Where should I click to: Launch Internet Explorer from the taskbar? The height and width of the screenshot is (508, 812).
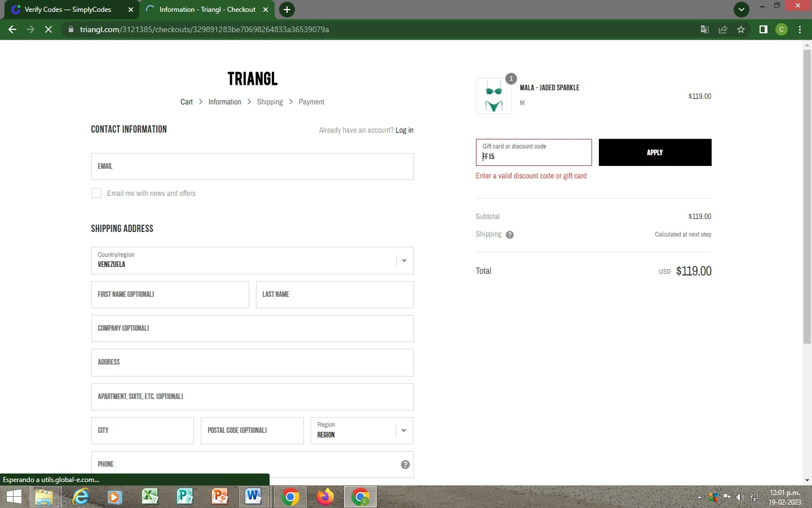81,497
